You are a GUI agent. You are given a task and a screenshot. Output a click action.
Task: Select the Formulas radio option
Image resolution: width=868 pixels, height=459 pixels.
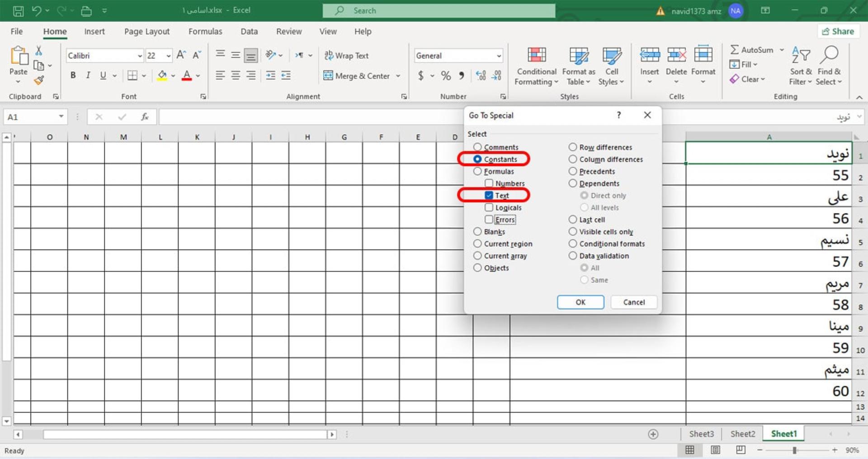point(477,171)
